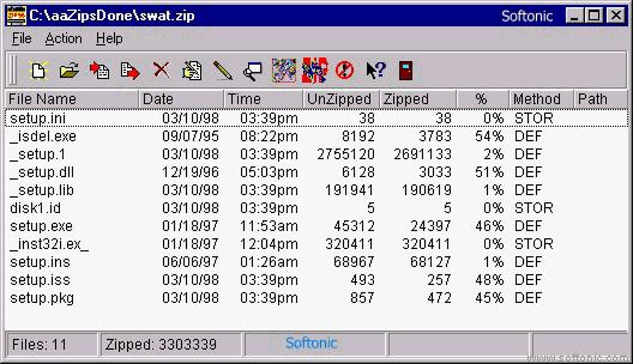Screen dimensions: 633x364
Task: Extract files from swat.zip
Action: tap(131, 70)
